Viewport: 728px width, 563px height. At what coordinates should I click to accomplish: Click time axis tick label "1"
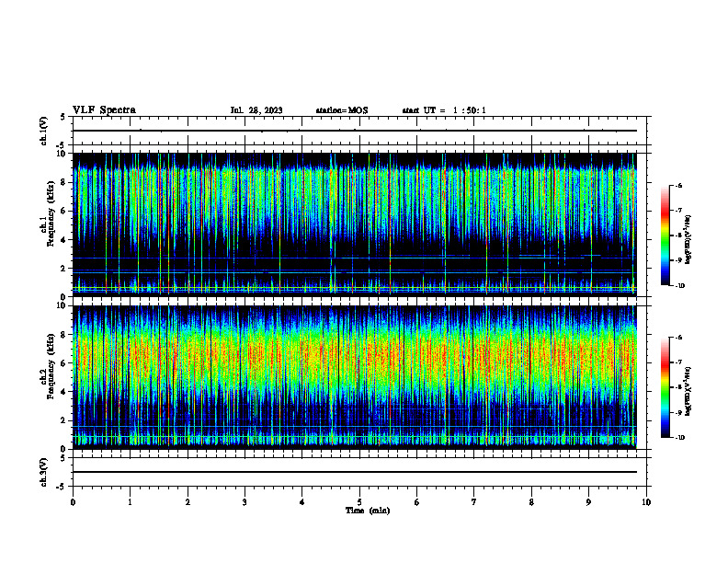pos(130,502)
